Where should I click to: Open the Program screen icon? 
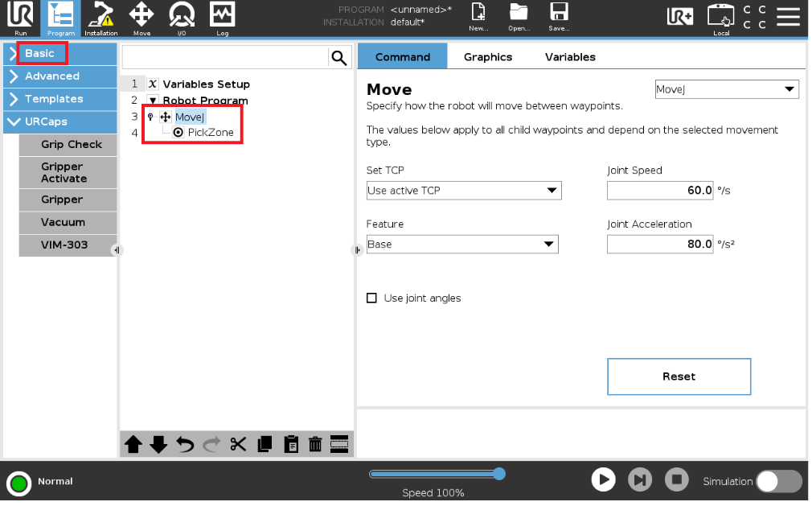(x=61, y=19)
